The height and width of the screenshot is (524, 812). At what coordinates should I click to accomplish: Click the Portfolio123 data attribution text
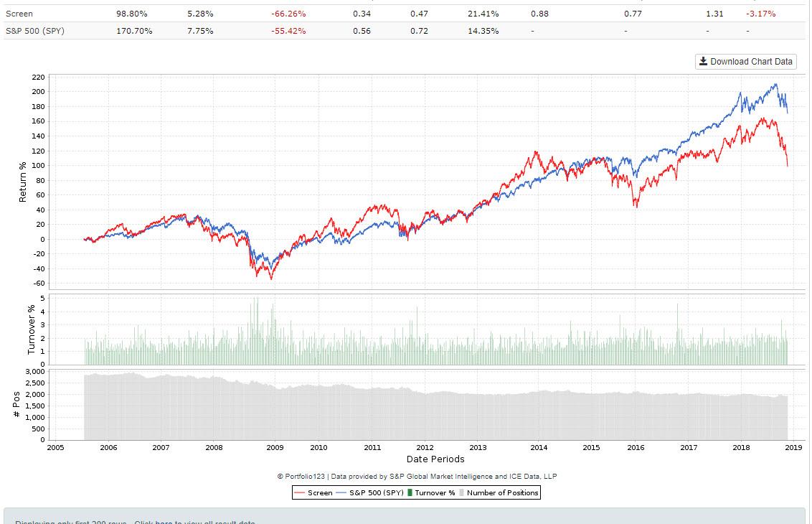click(417, 477)
